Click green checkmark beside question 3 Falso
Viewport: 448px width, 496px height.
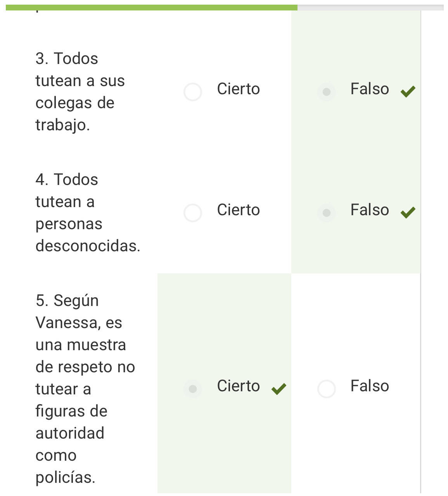[x=408, y=92]
